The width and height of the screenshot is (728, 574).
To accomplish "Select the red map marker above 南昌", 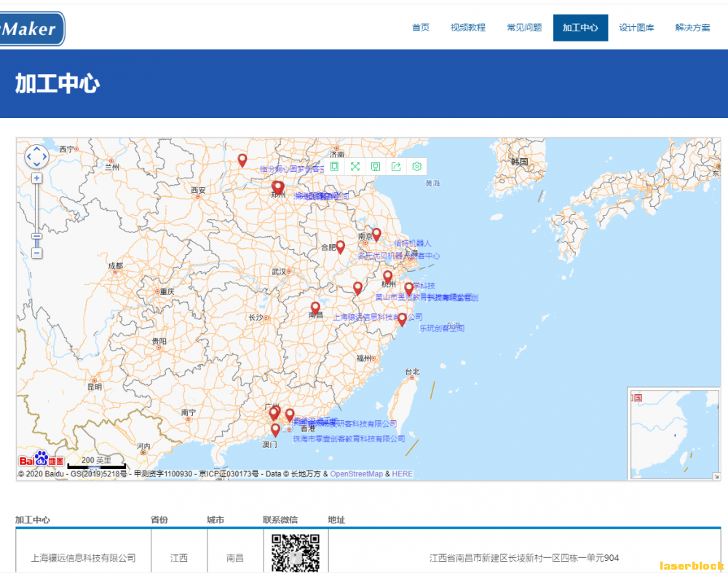I will tap(315, 308).
